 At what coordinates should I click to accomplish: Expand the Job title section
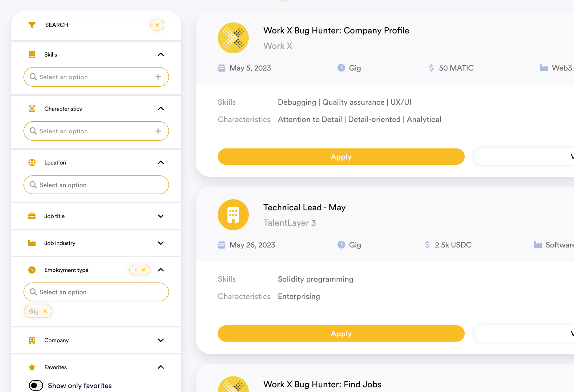(x=161, y=216)
